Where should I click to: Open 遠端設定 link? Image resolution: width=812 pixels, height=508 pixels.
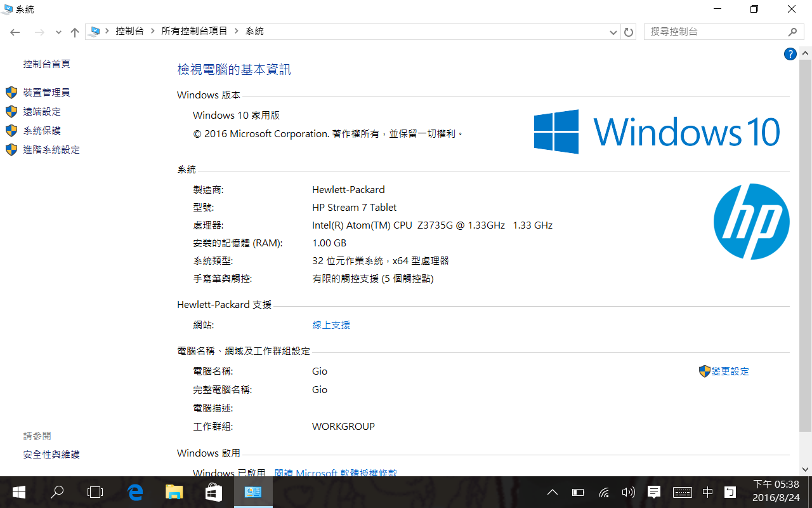pos(42,112)
